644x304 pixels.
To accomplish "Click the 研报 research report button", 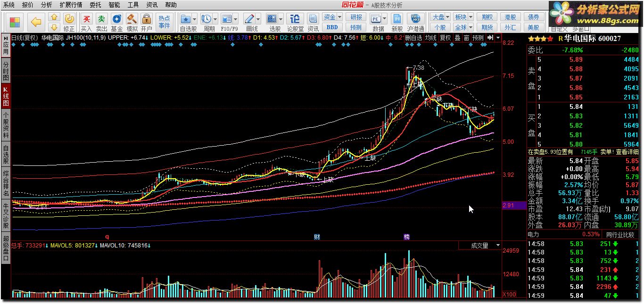I will tap(356, 17).
